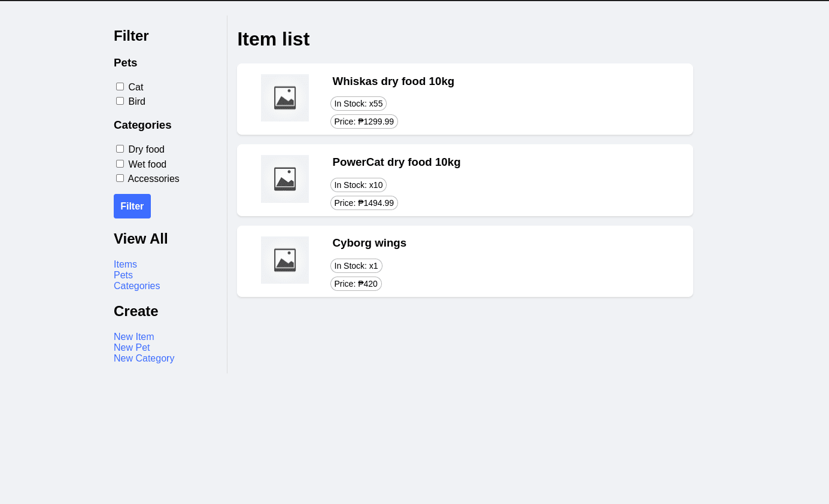Click the Whiskas dry food placeholder image
The width and height of the screenshot is (829, 504).
(x=285, y=98)
